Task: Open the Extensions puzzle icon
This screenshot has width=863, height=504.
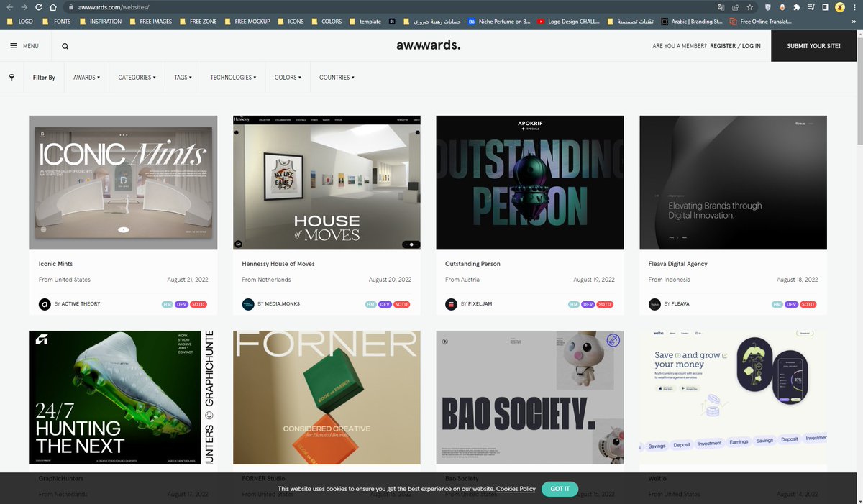Action: 797,7
